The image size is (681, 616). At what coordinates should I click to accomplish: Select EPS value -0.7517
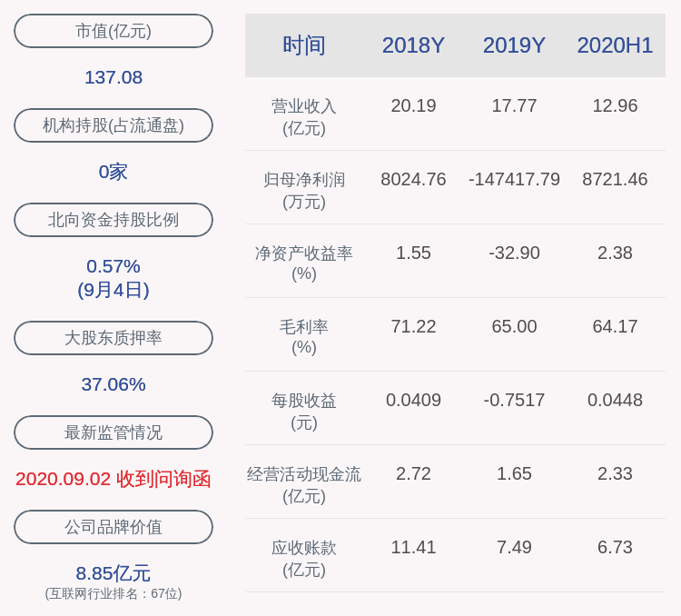point(514,400)
